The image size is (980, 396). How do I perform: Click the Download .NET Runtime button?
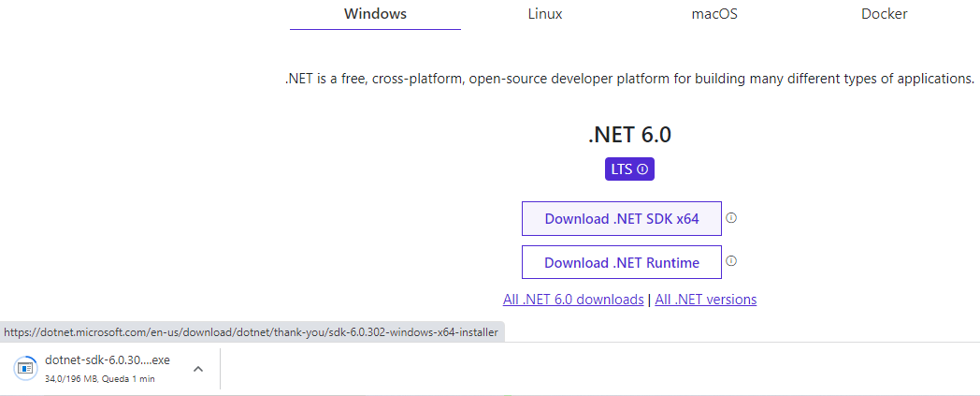tap(622, 263)
